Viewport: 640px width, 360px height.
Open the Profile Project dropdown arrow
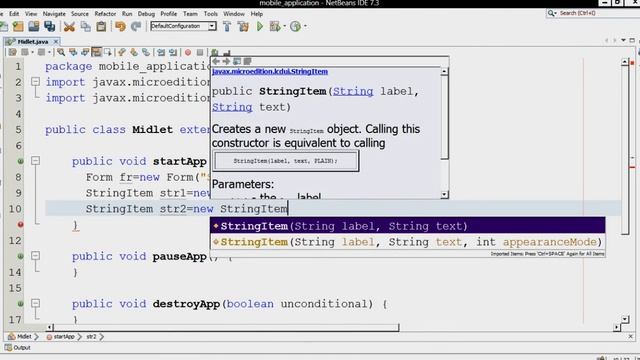(x=305, y=27)
